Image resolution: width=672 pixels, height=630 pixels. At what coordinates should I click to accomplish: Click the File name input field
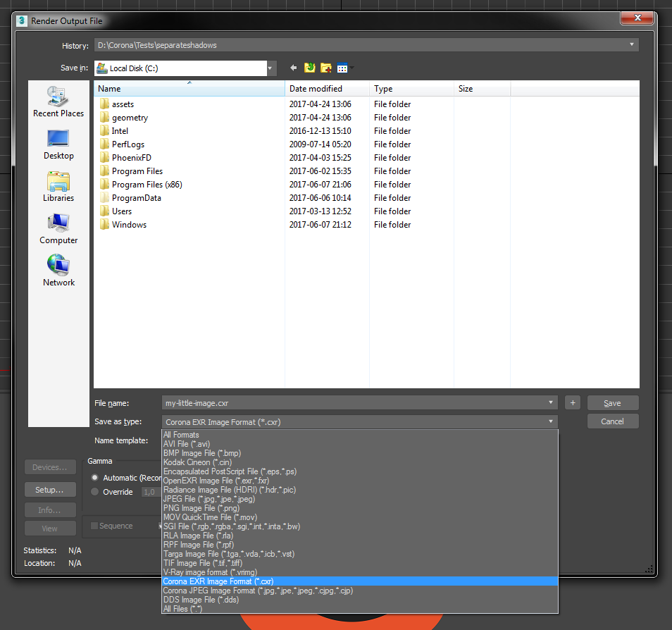pyautogui.click(x=352, y=403)
